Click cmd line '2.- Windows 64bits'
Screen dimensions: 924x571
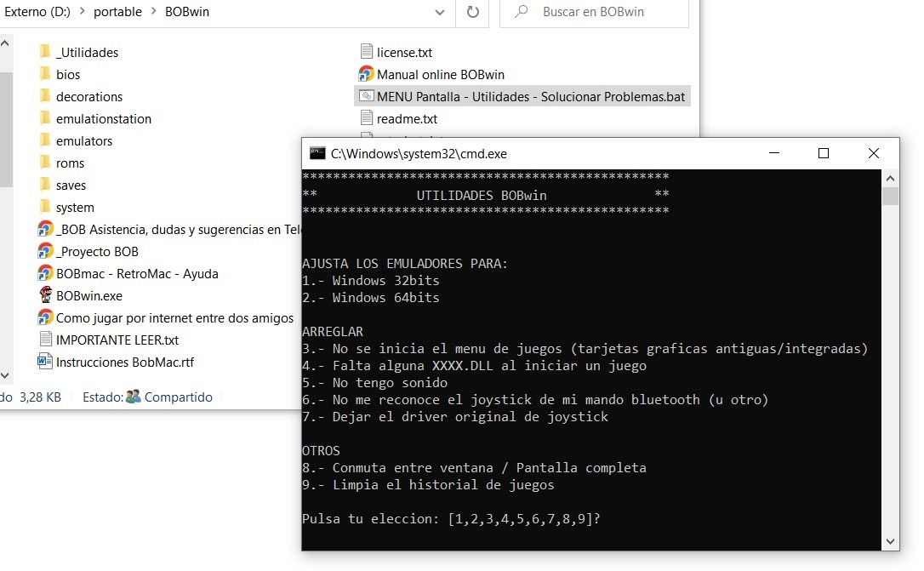pos(371,298)
